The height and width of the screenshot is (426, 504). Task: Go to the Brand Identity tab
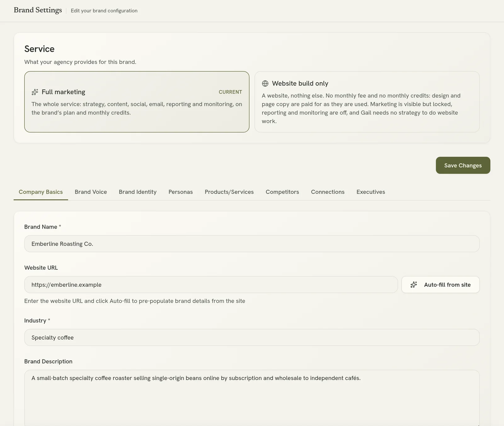[x=138, y=192]
